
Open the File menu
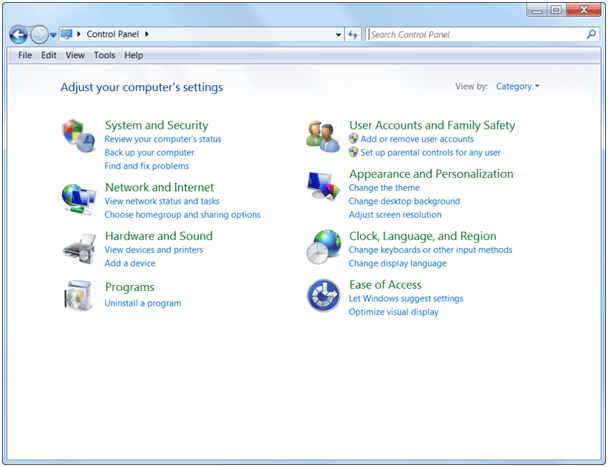[x=25, y=55]
